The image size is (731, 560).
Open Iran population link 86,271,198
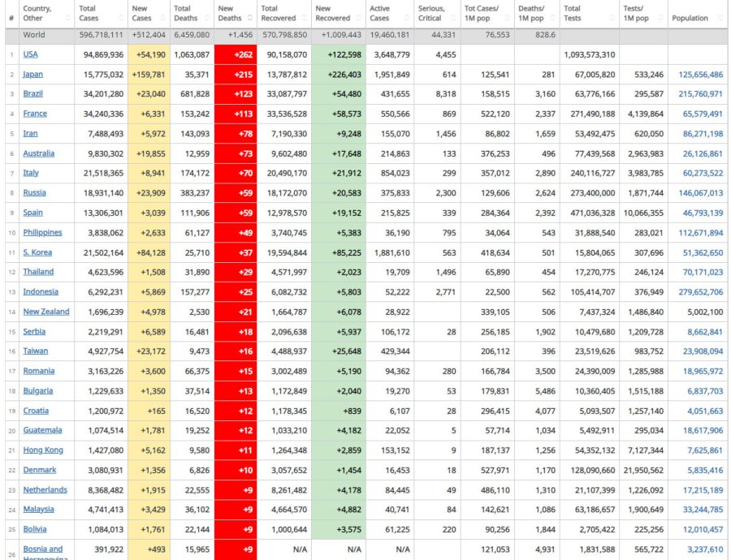tap(703, 134)
